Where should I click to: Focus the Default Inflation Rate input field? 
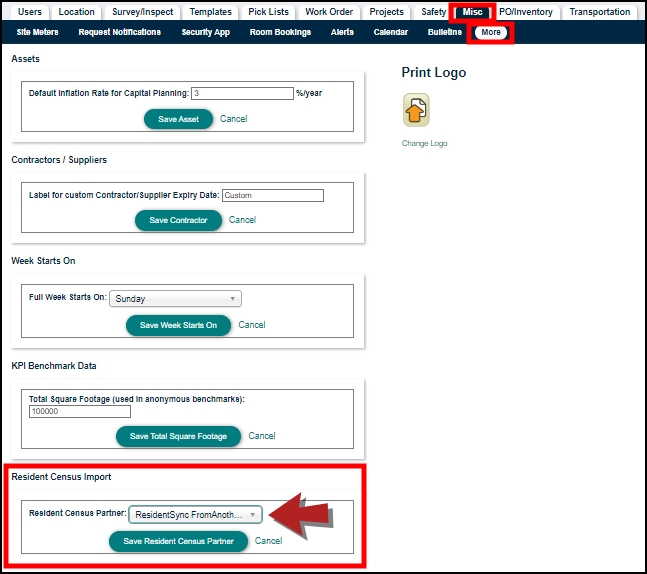[241, 93]
